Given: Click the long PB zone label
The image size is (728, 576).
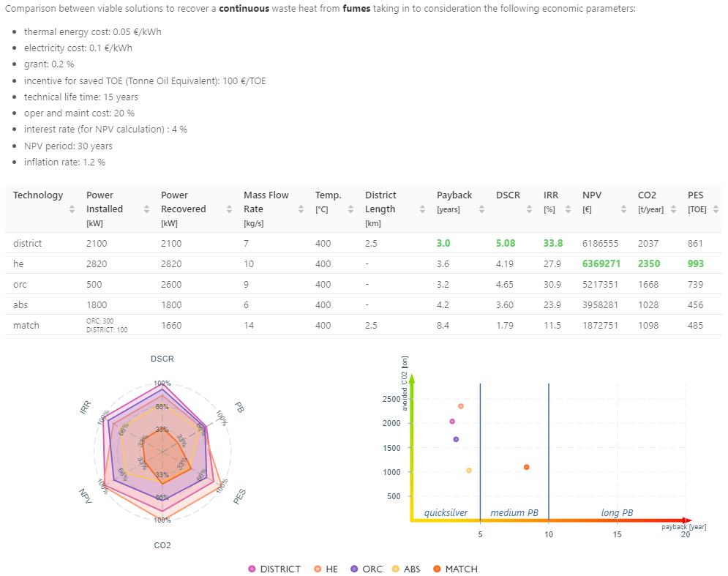Looking at the screenshot, I should tap(617, 512).
